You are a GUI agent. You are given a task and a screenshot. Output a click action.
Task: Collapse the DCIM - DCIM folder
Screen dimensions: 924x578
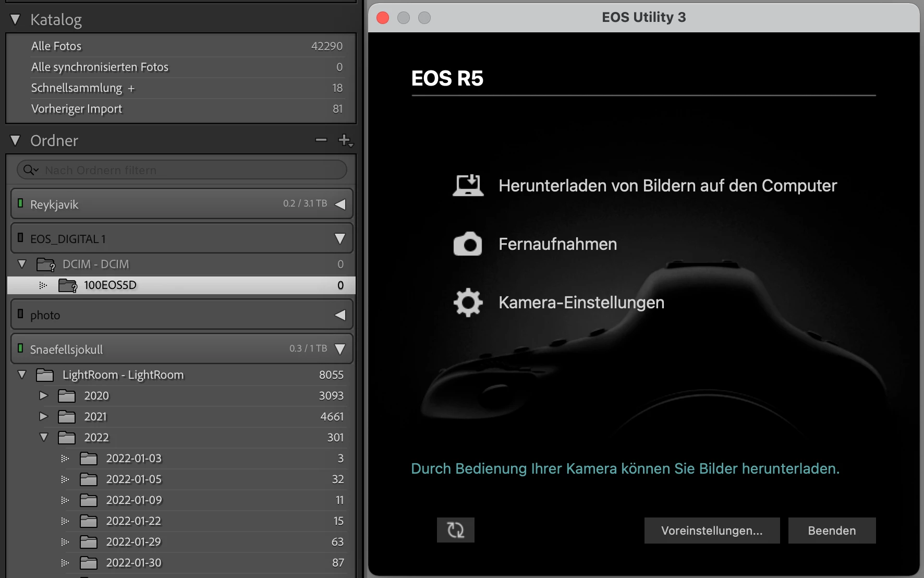[22, 264]
